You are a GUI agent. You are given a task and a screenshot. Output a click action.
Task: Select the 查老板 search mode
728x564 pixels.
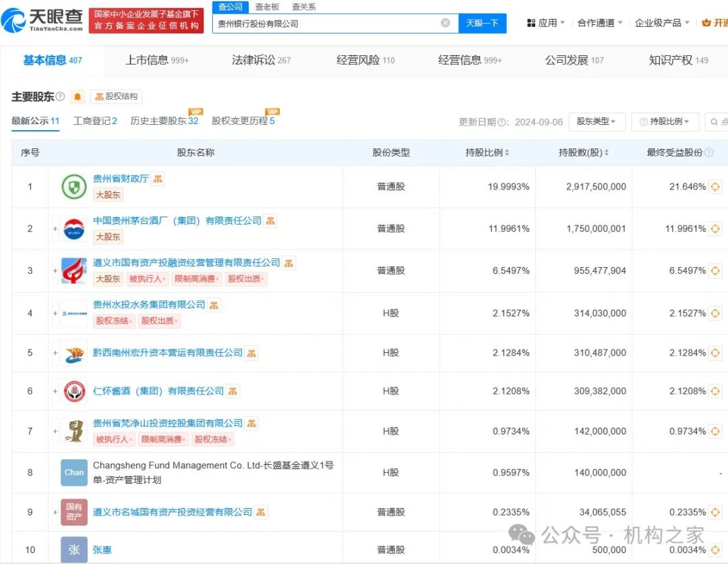pos(267,7)
